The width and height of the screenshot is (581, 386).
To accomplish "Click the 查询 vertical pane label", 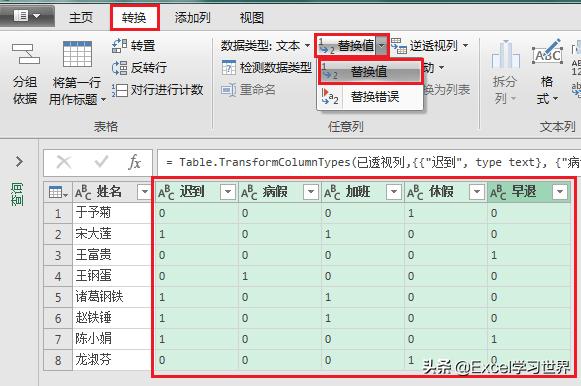I will [x=18, y=194].
